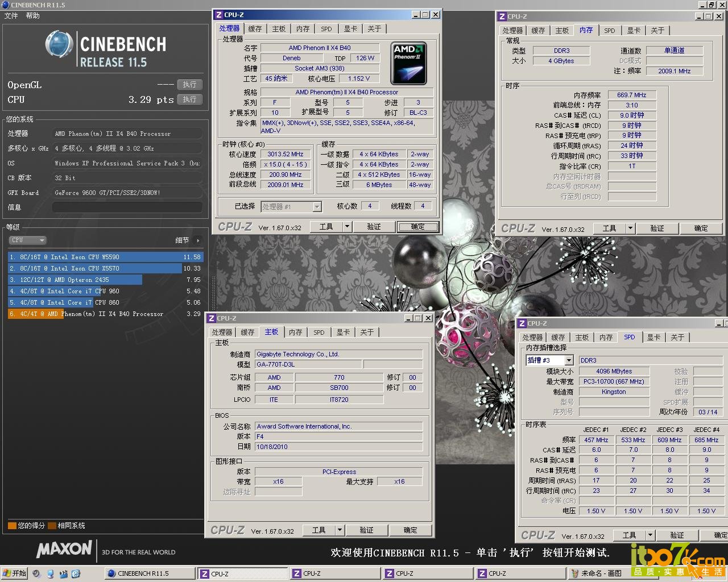The width and height of the screenshot is (728, 582).
Task: Select the Intel Core i7 CPU 860 ranking row
Action: coord(105,302)
